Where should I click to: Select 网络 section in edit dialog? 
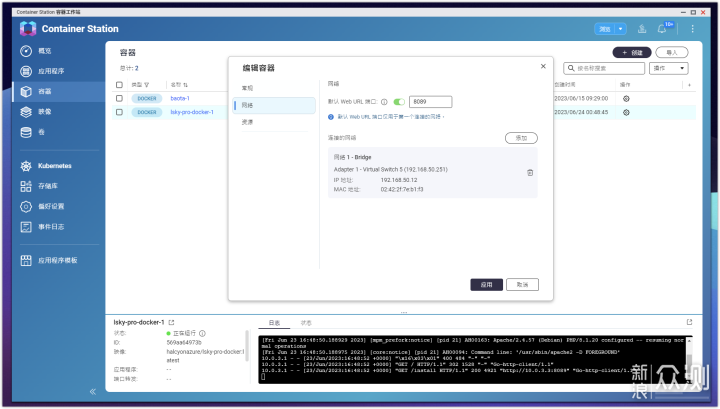click(274, 105)
